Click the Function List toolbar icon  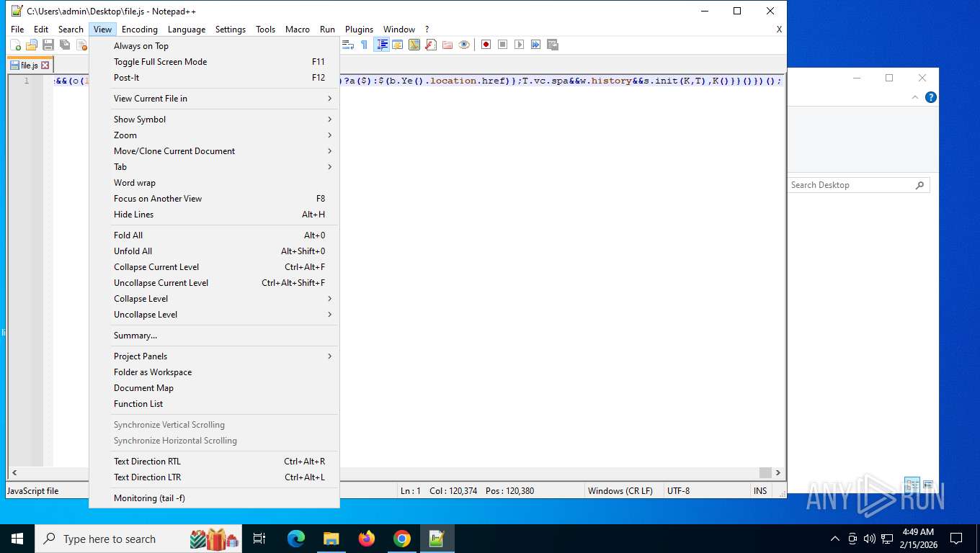click(x=431, y=45)
